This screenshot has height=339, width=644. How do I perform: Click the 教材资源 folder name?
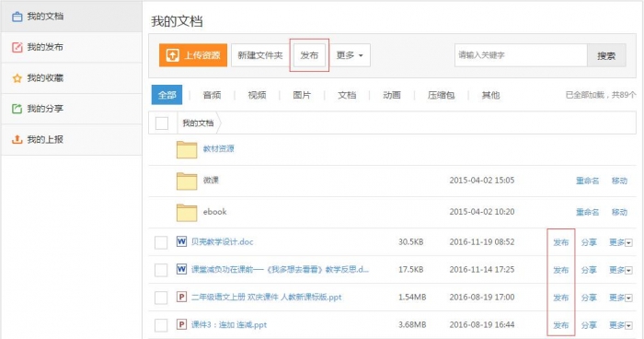(x=219, y=148)
